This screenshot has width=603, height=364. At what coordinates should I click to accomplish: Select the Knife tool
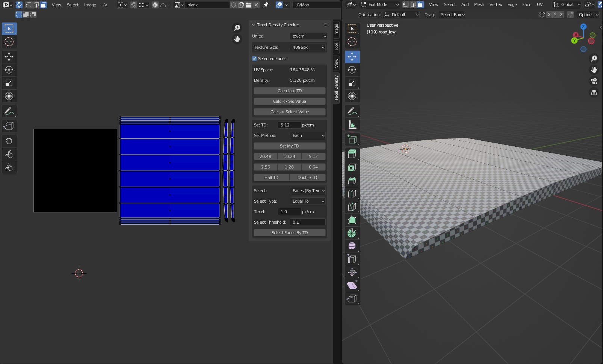[x=352, y=207]
